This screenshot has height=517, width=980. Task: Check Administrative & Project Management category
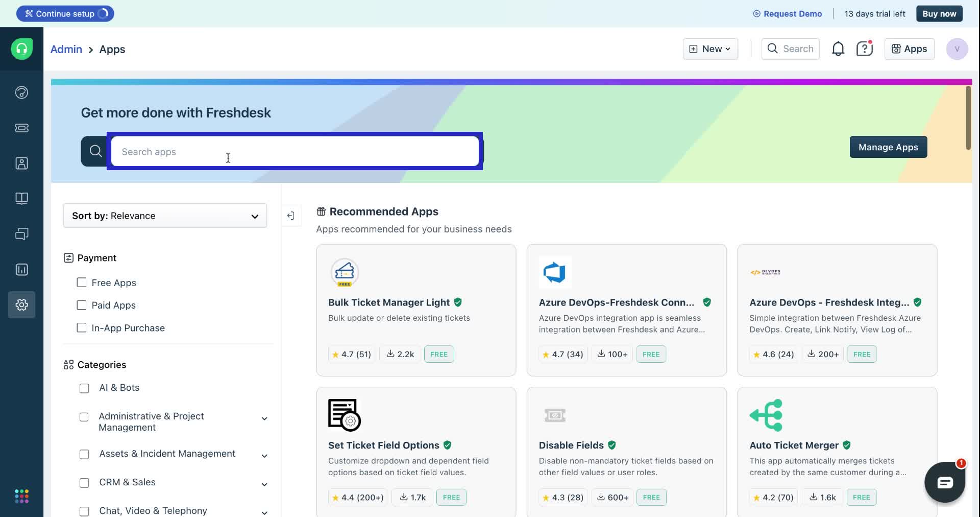pyautogui.click(x=84, y=417)
